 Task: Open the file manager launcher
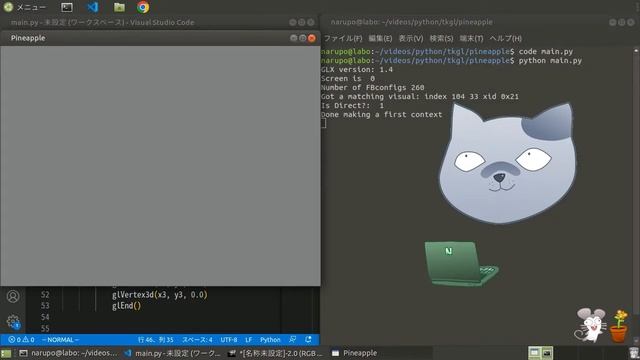point(119,7)
